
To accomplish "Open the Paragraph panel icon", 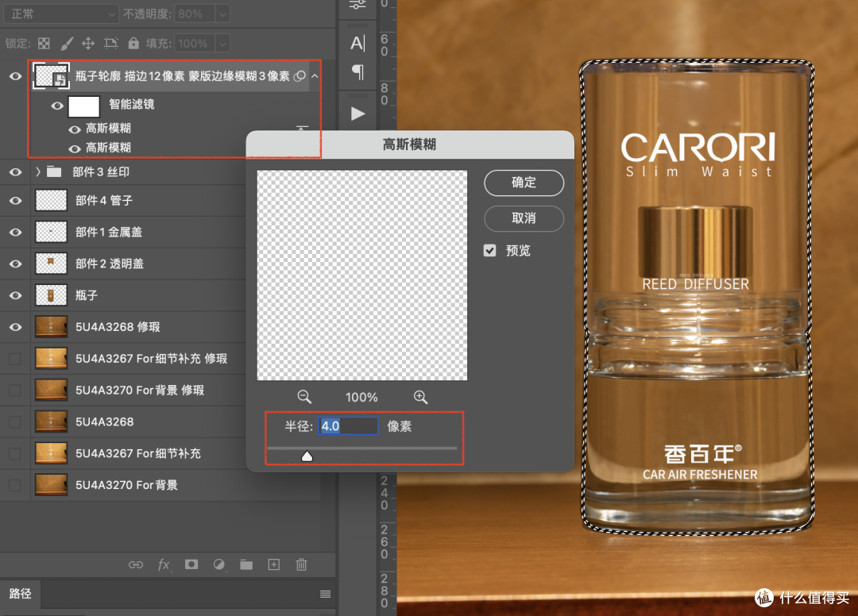I will tap(357, 71).
